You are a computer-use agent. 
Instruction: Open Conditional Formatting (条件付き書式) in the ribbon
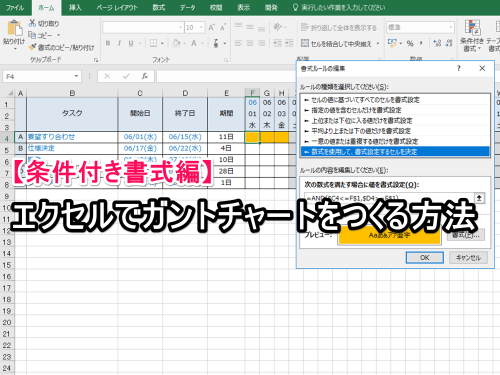pyautogui.click(x=472, y=36)
